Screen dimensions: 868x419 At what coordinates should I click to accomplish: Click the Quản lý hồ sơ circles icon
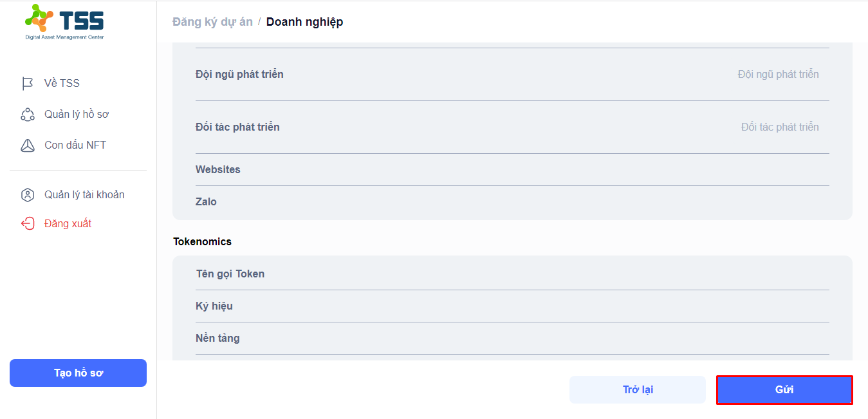[x=27, y=115]
